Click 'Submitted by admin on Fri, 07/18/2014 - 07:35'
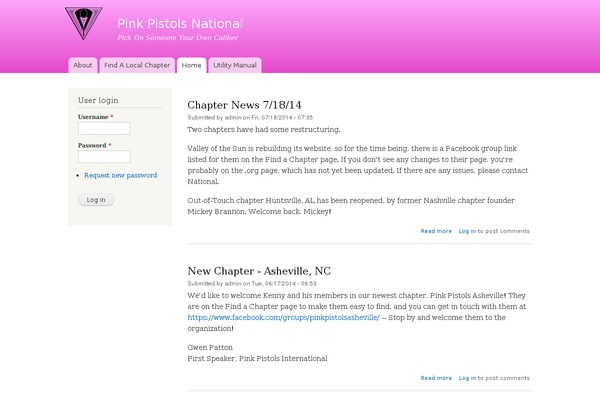This screenshot has height=400, width=600. (x=250, y=118)
